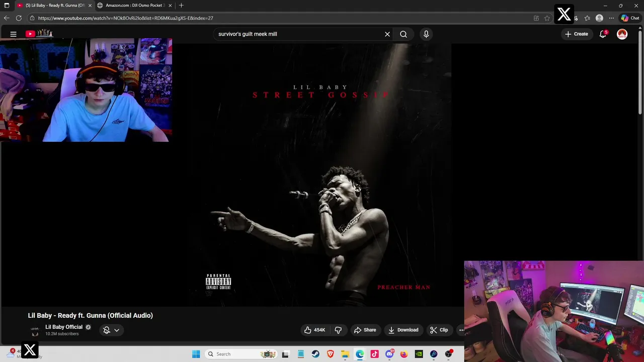Share this video
The image size is (644, 362).
(365, 330)
